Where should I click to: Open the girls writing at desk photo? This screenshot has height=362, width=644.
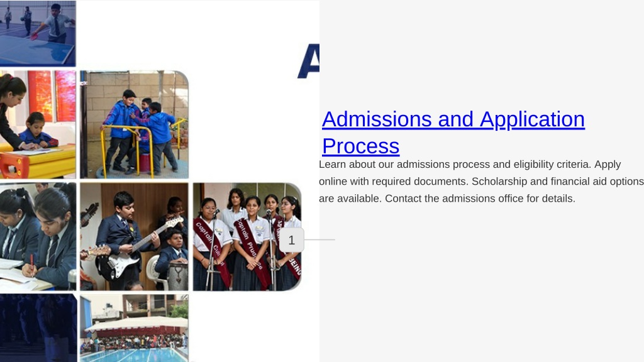tap(38, 236)
